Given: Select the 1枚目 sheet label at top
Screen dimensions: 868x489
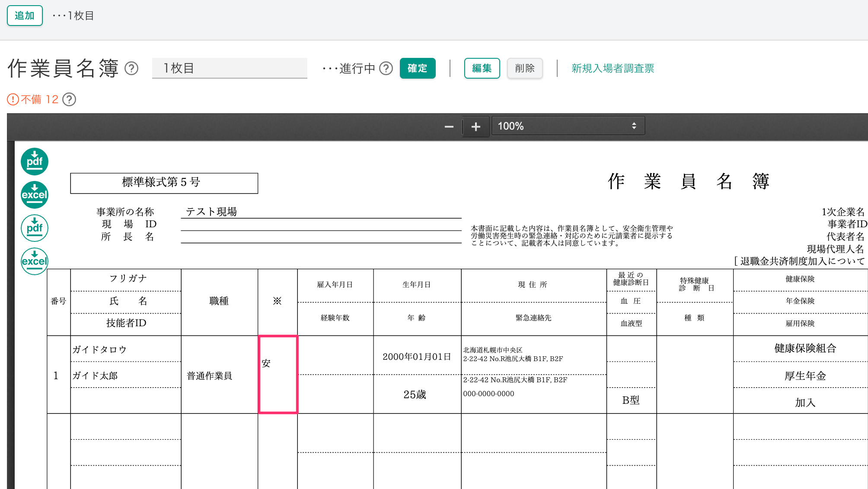Looking at the screenshot, I should (x=80, y=16).
